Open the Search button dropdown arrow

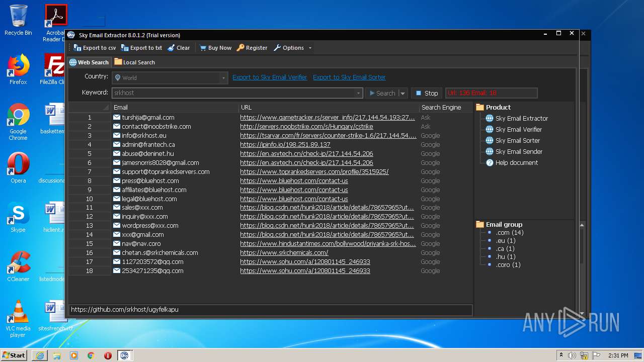(x=403, y=93)
